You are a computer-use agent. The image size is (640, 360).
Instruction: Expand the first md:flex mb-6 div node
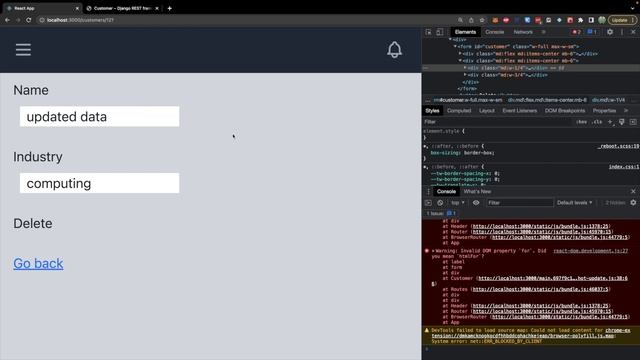click(x=460, y=53)
